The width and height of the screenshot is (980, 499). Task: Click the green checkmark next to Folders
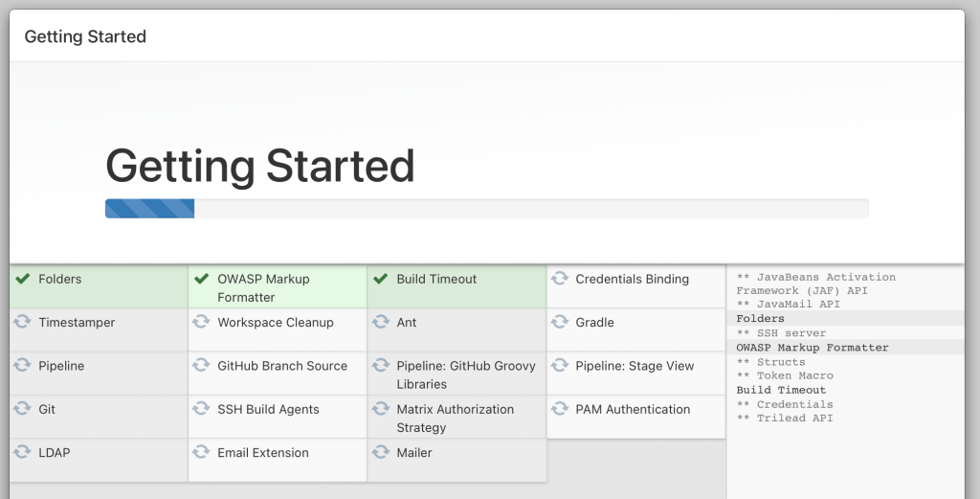click(22, 279)
